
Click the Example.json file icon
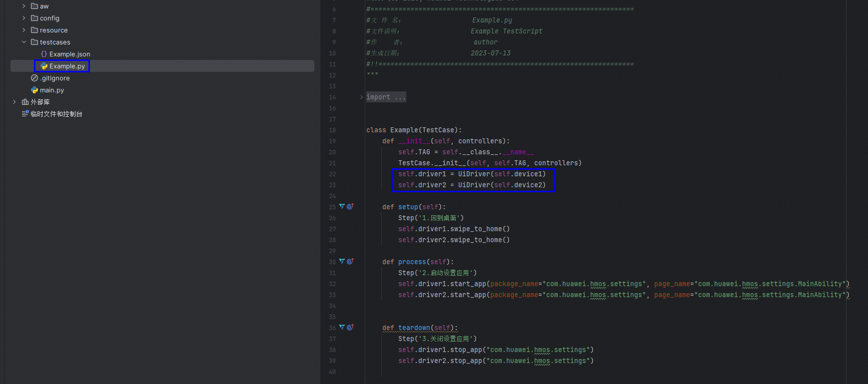44,54
